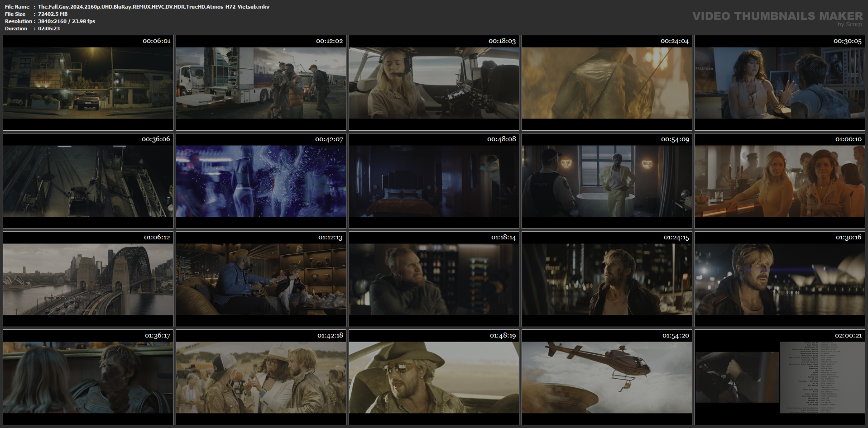Select the thumbnail stamped 00:24:04

pos(607,83)
